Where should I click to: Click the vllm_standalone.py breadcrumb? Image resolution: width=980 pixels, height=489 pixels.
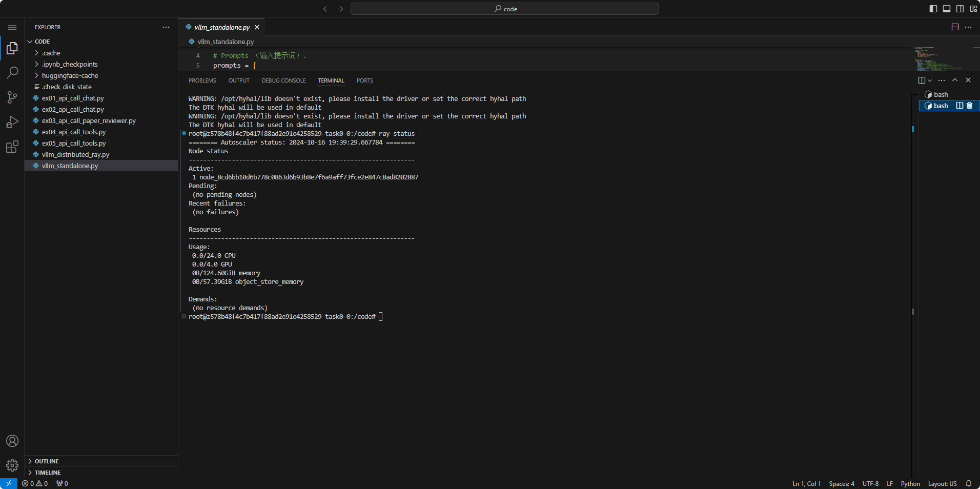[226, 42]
